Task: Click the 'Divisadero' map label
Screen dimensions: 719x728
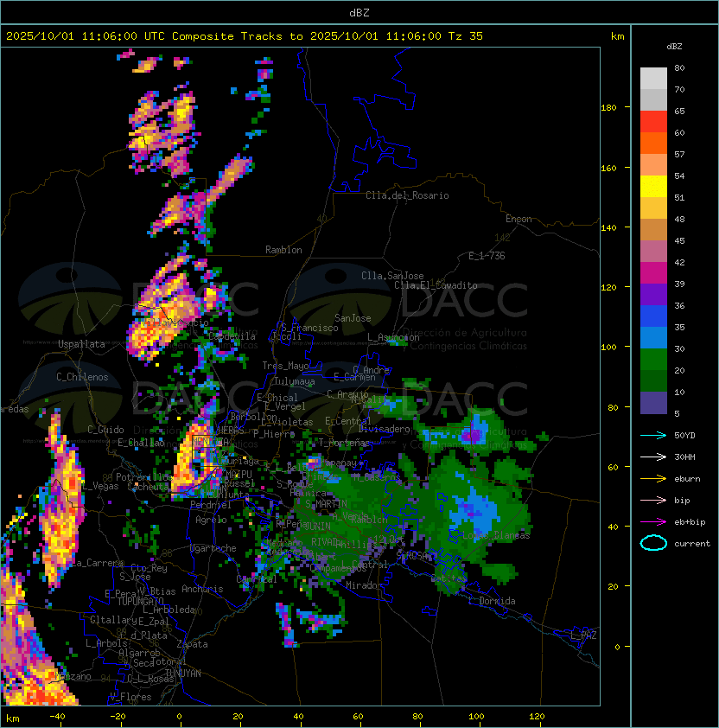Action: [385, 429]
